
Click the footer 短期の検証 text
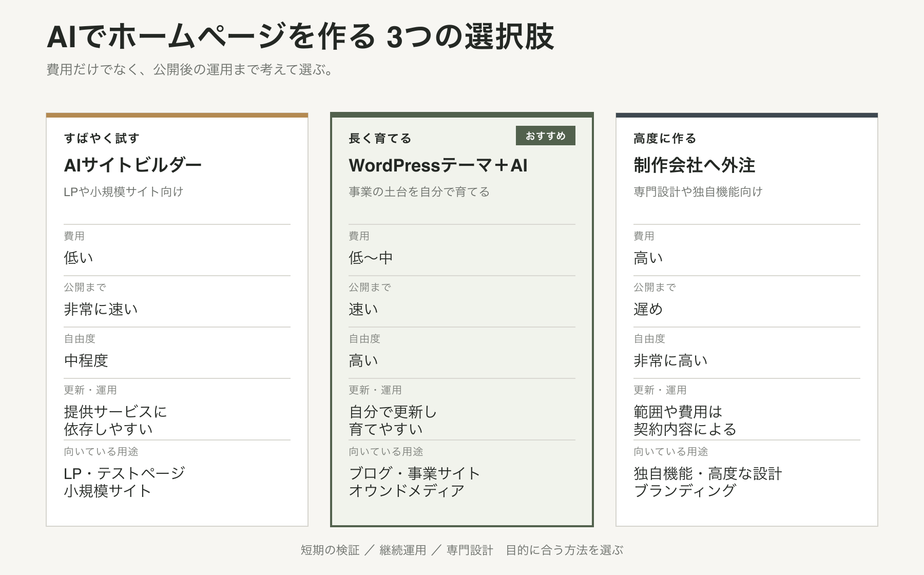tap(330, 550)
